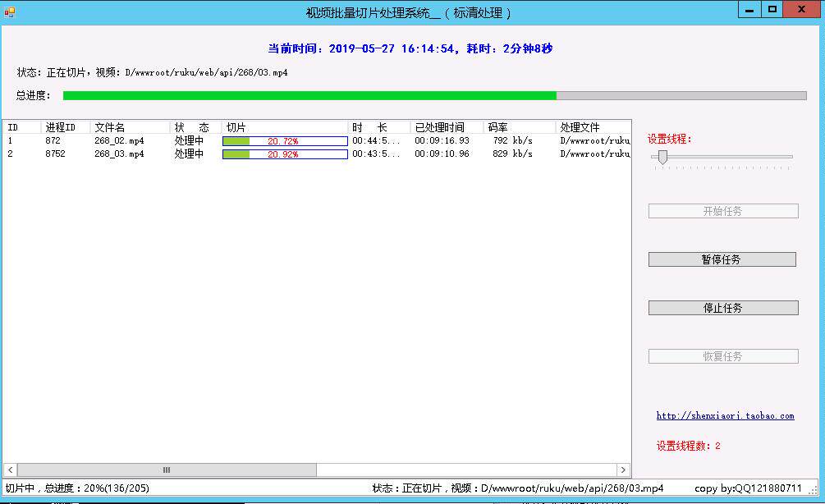The image size is (825, 504).
Task: Click the 进程ID column header
Action: (x=65, y=127)
